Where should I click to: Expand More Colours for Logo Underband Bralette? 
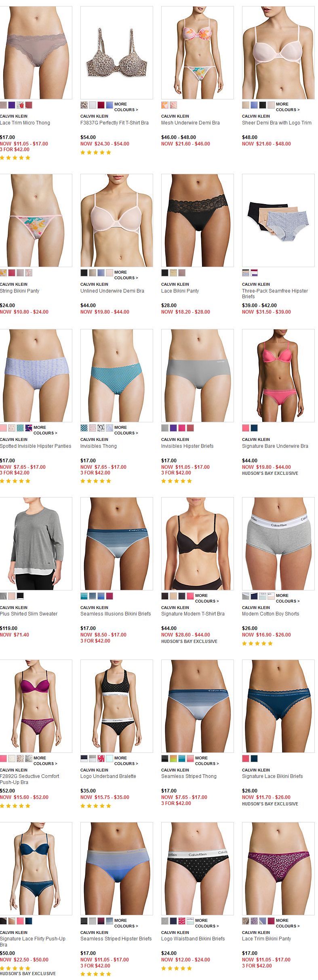126,761
